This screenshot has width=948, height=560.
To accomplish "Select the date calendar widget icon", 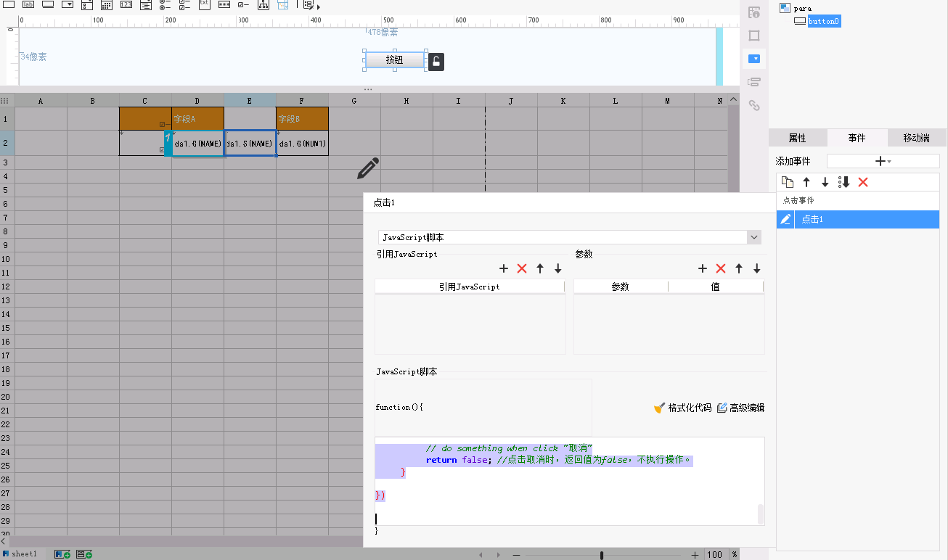I will coord(107,4).
